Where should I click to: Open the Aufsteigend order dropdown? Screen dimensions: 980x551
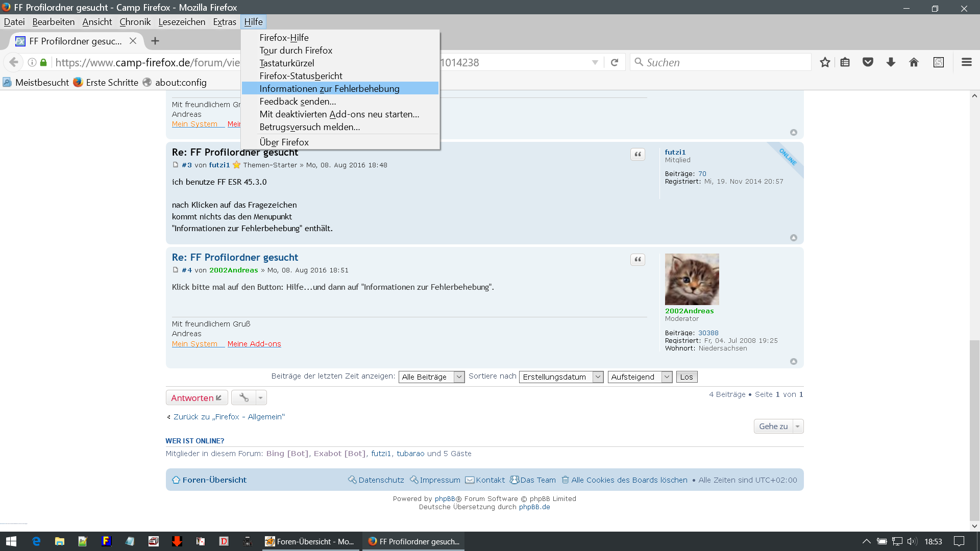[640, 377]
